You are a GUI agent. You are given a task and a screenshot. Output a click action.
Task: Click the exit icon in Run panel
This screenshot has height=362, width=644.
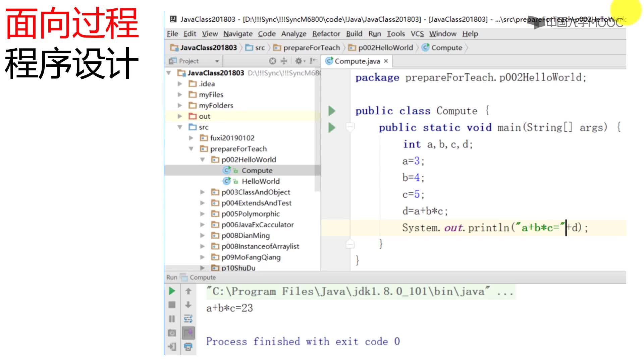point(172,347)
